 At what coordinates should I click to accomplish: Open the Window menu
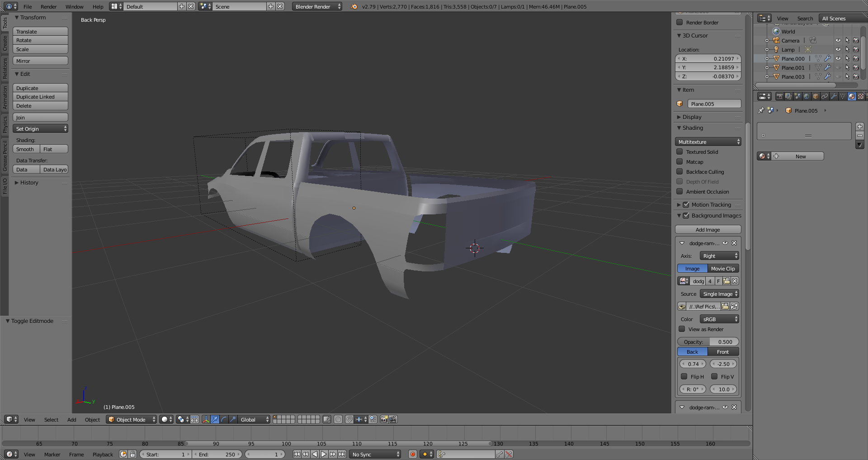(x=74, y=6)
